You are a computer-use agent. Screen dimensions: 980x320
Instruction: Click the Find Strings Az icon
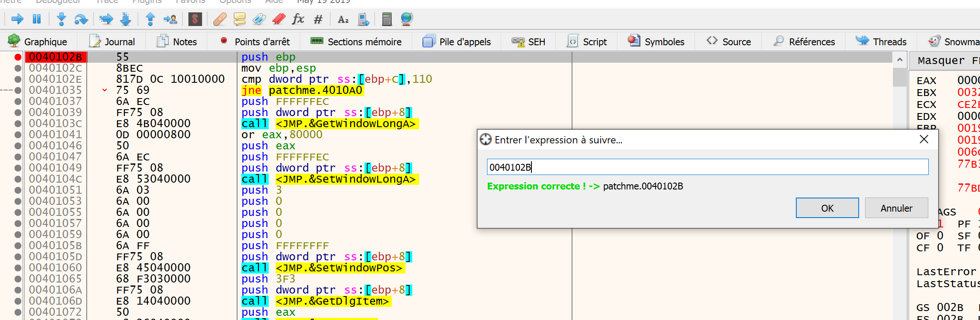(x=343, y=19)
